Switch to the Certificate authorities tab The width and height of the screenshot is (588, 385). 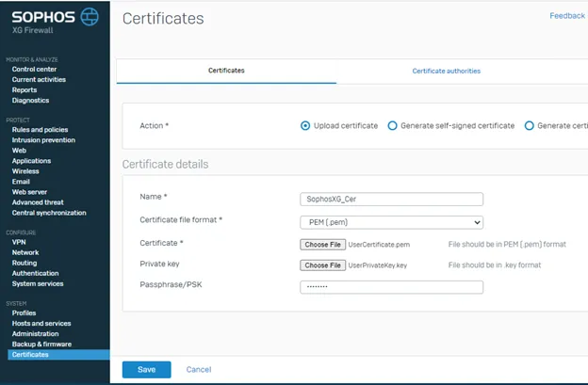(x=446, y=71)
